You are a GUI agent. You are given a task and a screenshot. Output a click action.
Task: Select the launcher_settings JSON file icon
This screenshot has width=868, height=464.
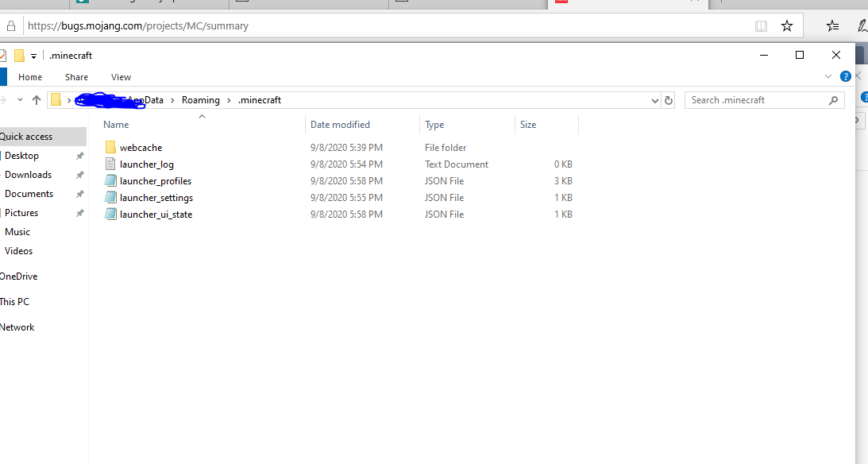tap(110, 197)
